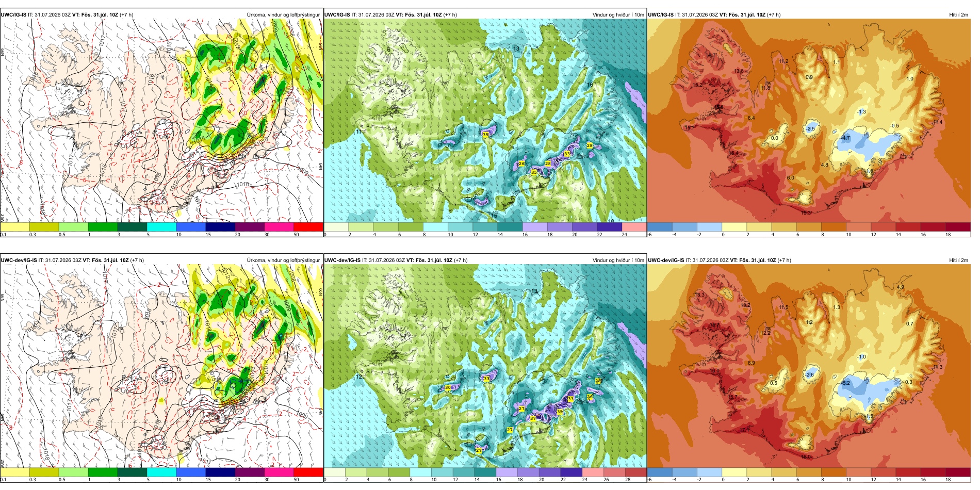The image size is (980, 490).
Task: Click the 0.0 glacier label on UWC temperature map
Action: [x=774, y=138]
